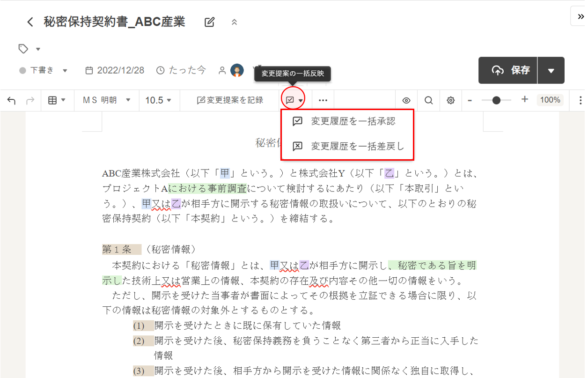Toggle 変更提案を記録 change tracking
The height and width of the screenshot is (378, 588).
[x=230, y=100]
